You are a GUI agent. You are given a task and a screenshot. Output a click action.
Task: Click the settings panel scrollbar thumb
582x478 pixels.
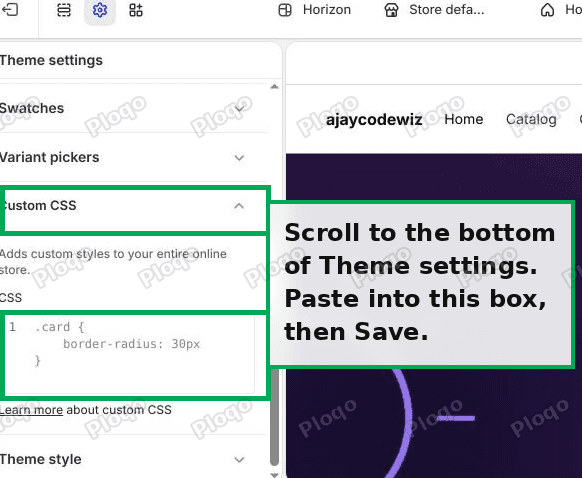275,416
